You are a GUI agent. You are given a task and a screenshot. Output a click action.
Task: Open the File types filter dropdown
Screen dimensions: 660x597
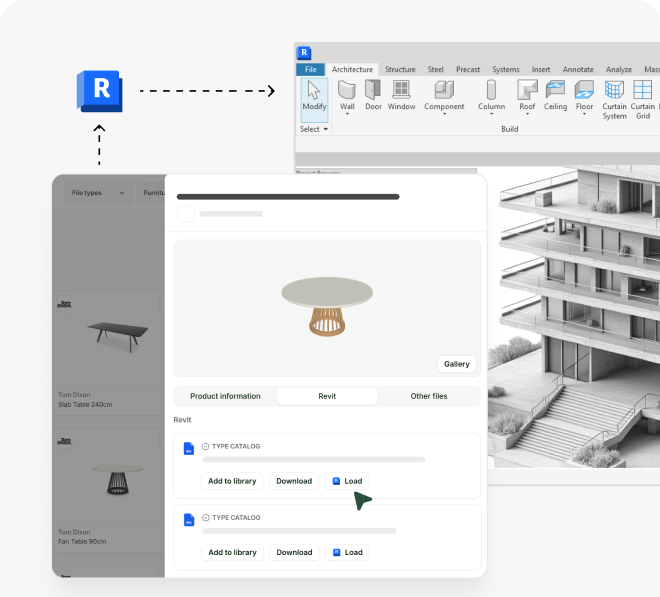click(98, 193)
